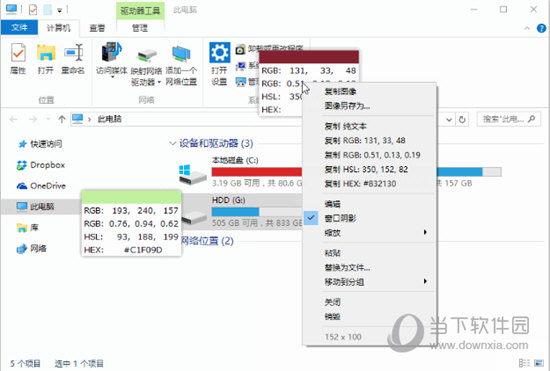The width and height of the screenshot is (550, 371).
Task: Click the blue HDD (G:) usage bar
Action: pos(235,212)
